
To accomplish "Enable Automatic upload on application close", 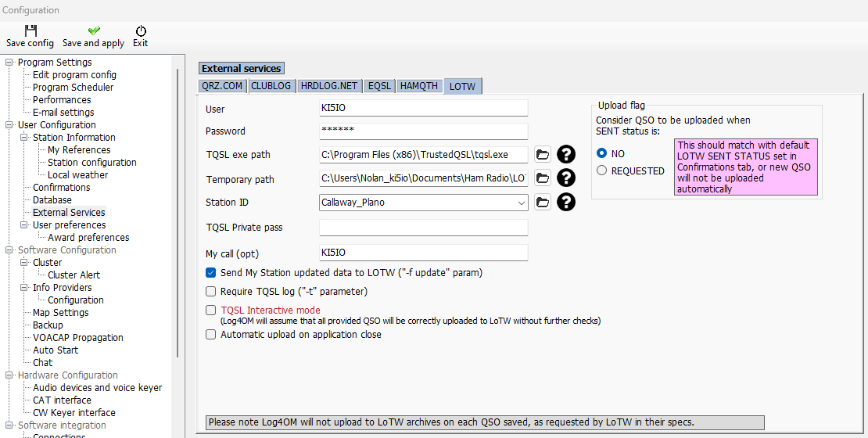I will (210, 335).
